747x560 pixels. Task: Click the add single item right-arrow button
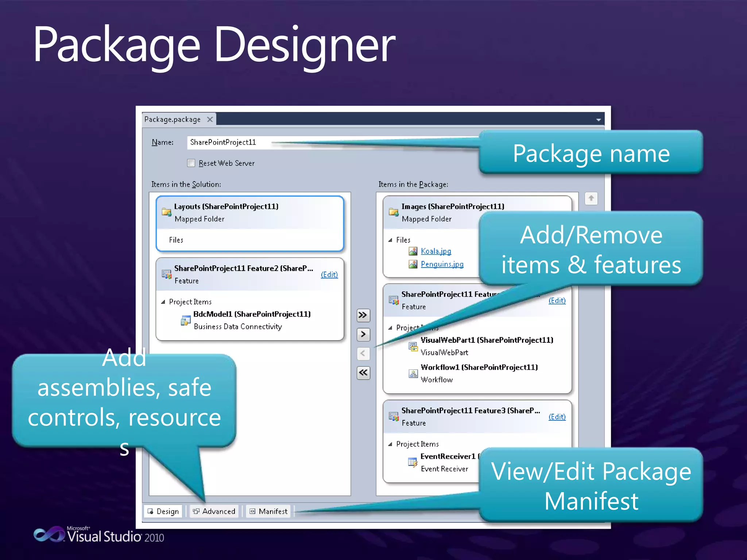(363, 334)
